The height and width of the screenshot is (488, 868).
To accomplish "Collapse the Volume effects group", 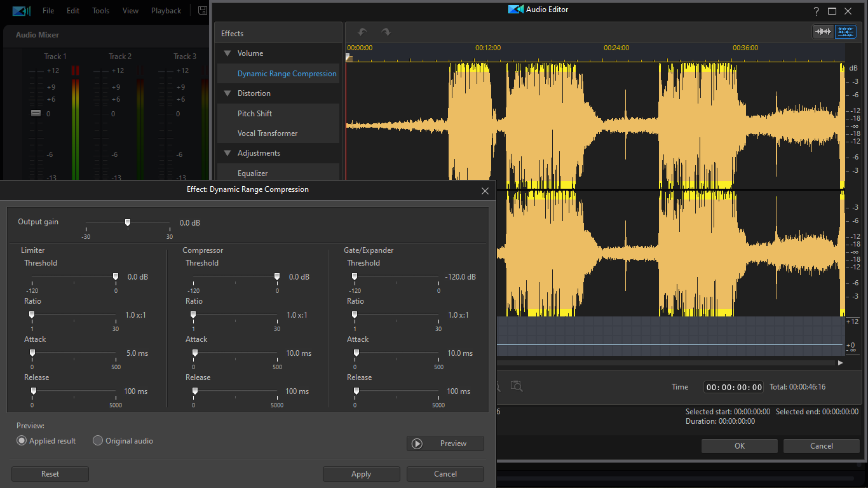I will click(x=227, y=54).
